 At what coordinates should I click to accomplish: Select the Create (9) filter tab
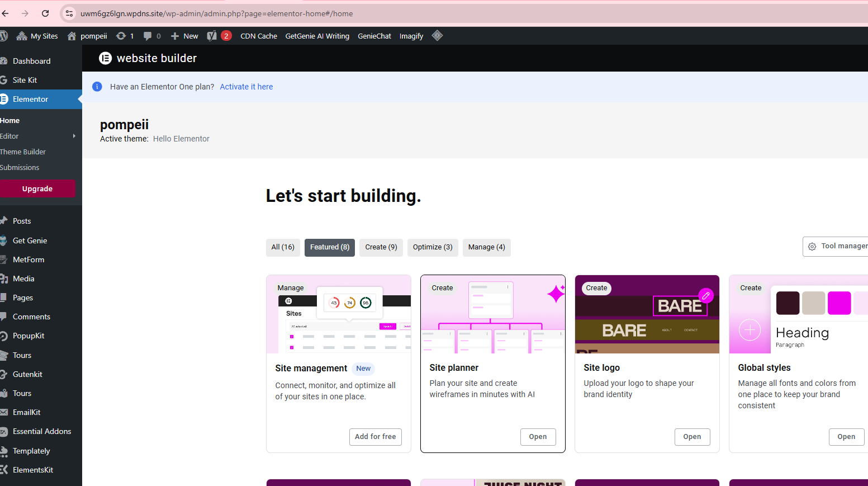(x=381, y=247)
